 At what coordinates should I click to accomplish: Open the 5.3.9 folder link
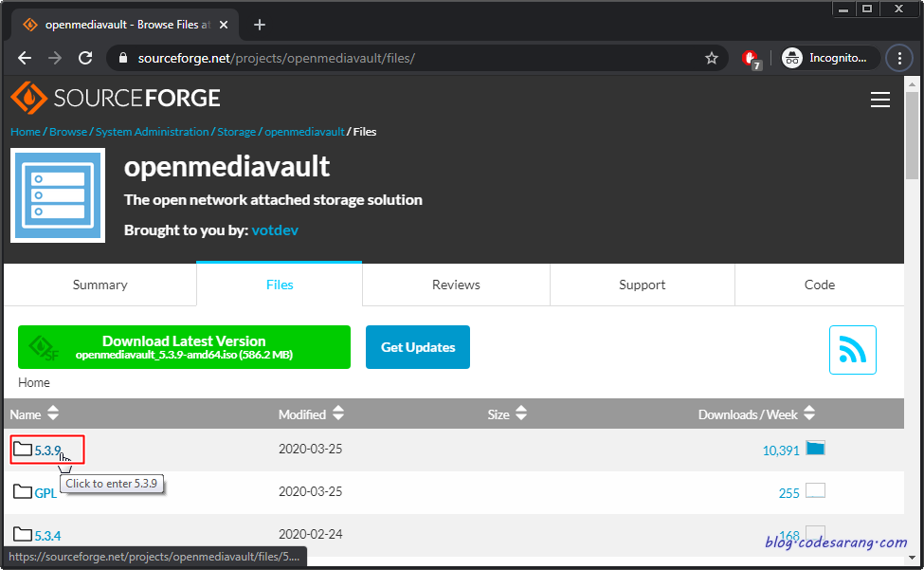(x=47, y=450)
